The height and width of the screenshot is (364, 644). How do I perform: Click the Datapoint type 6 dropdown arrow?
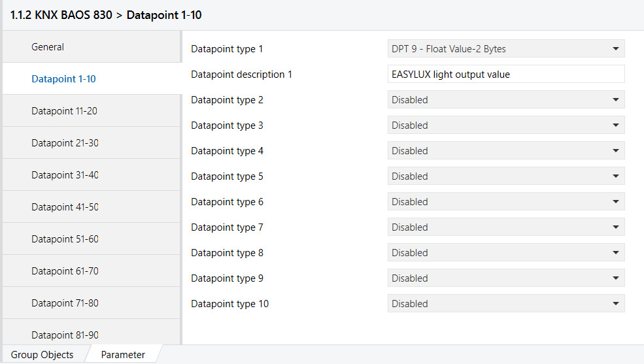(x=615, y=202)
